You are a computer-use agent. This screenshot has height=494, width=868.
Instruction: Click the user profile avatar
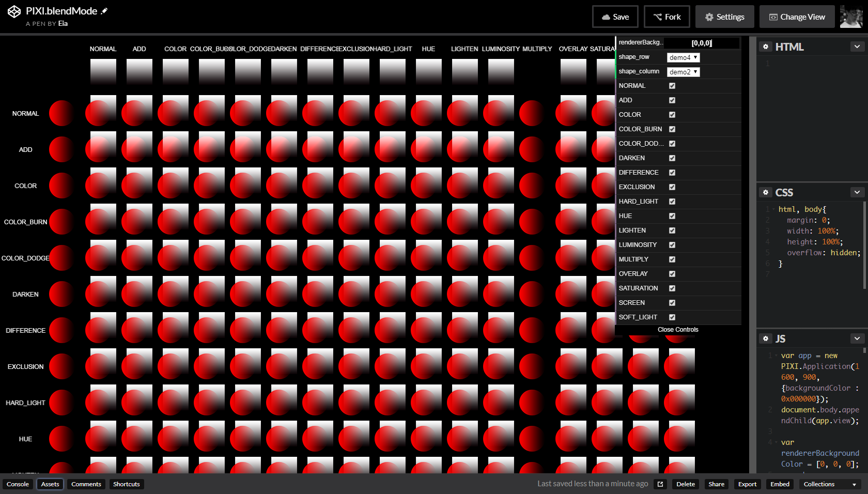pyautogui.click(x=851, y=17)
